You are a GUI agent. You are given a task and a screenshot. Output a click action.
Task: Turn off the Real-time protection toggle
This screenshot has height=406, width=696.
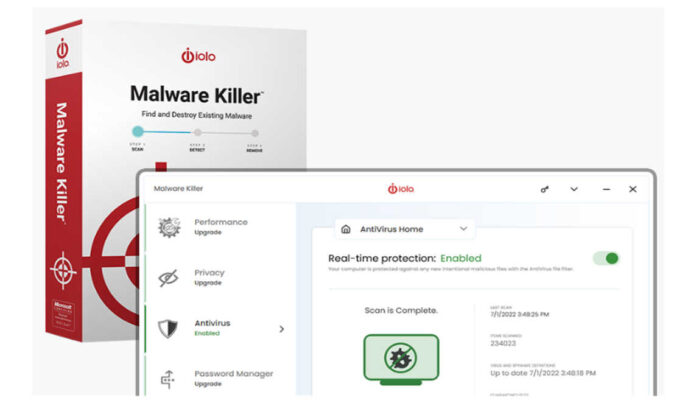tap(606, 258)
